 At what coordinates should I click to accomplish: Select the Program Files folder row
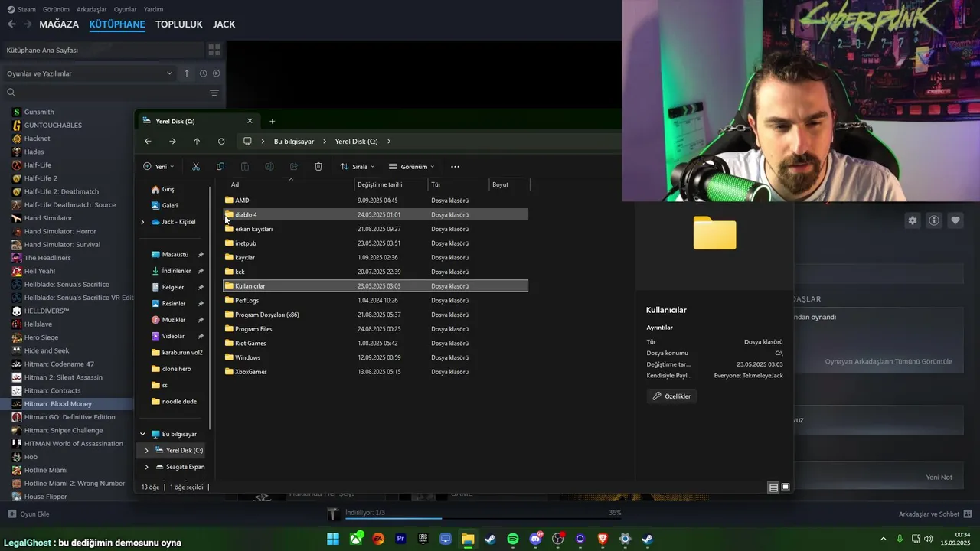375,329
